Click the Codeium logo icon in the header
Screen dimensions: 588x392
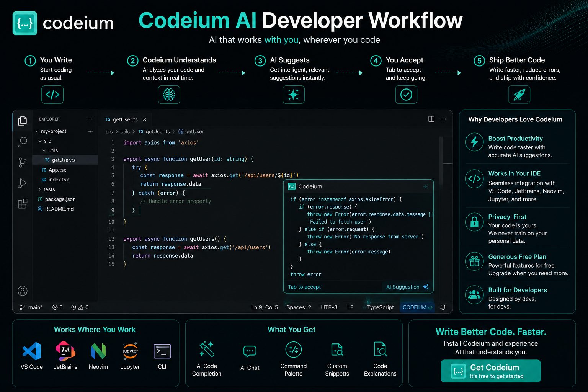[25, 23]
